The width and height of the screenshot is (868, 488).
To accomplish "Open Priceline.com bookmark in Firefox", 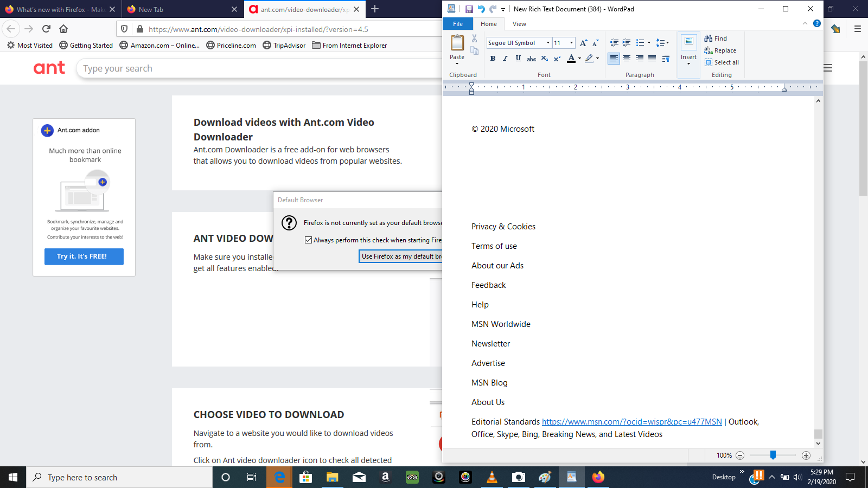I will coord(231,46).
